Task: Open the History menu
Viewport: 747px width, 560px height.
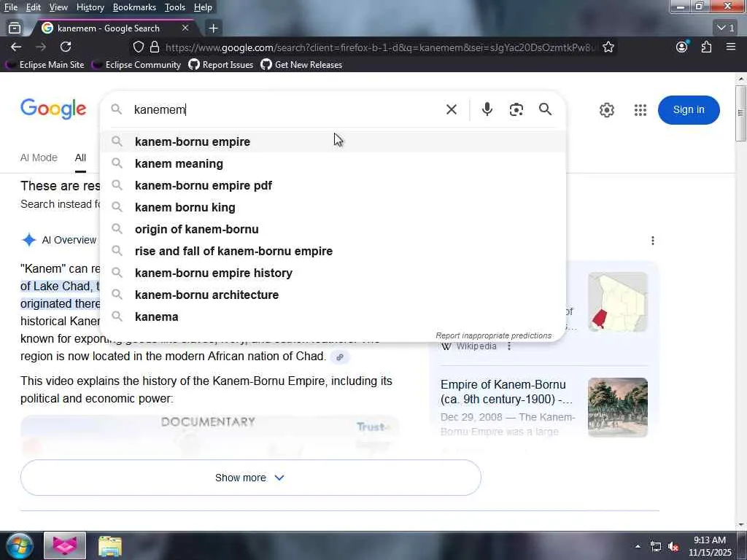Action: click(90, 7)
